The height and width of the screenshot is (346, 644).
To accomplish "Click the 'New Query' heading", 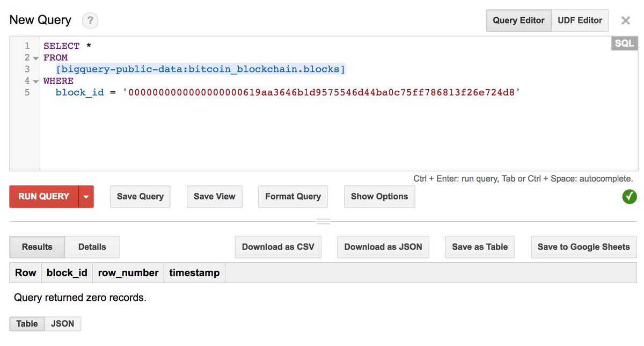I will [40, 20].
